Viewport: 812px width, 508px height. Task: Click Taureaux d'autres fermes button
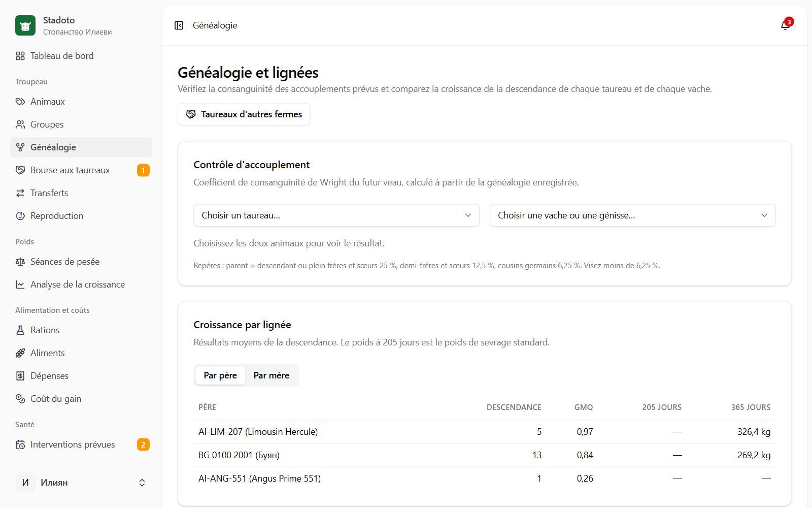244,114
